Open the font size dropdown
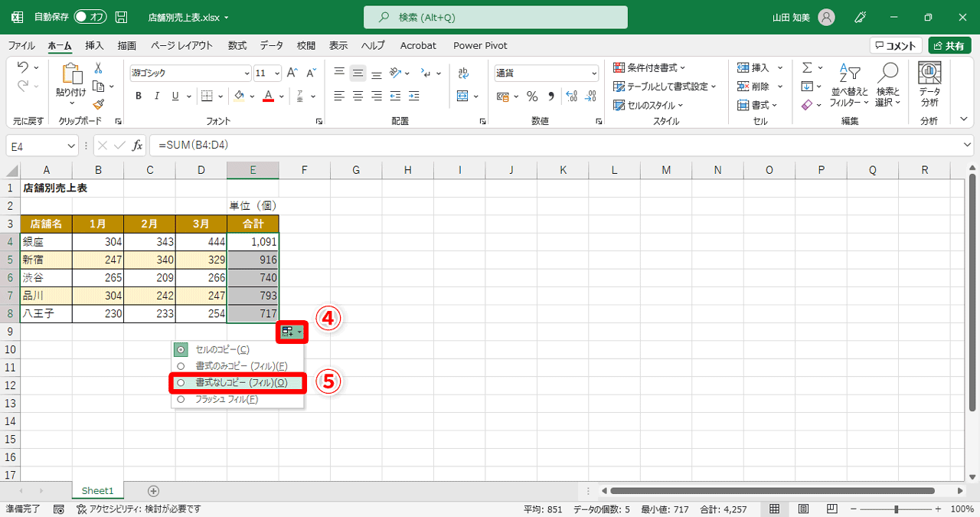 [x=277, y=74]
